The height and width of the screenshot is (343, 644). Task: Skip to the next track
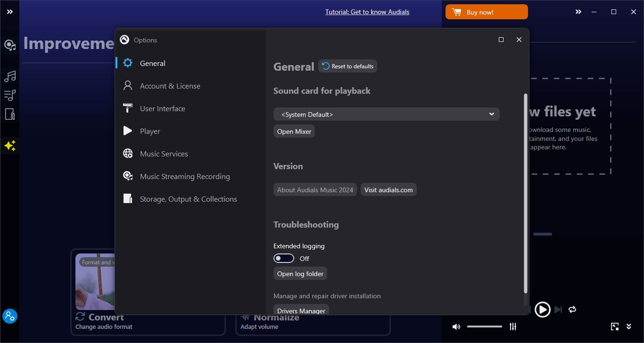click(x=558, y=310)
